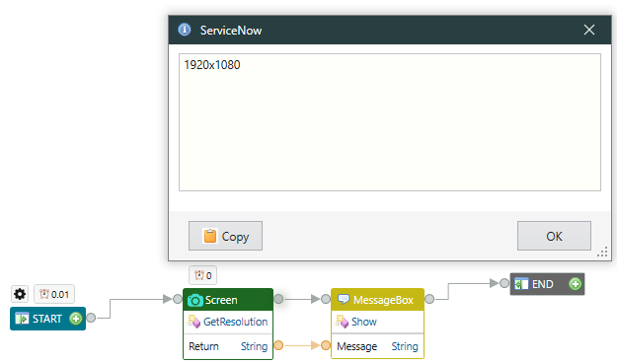Screen dimensions: 617x364
Task: Click the green plus on START node
Action: 76,319
